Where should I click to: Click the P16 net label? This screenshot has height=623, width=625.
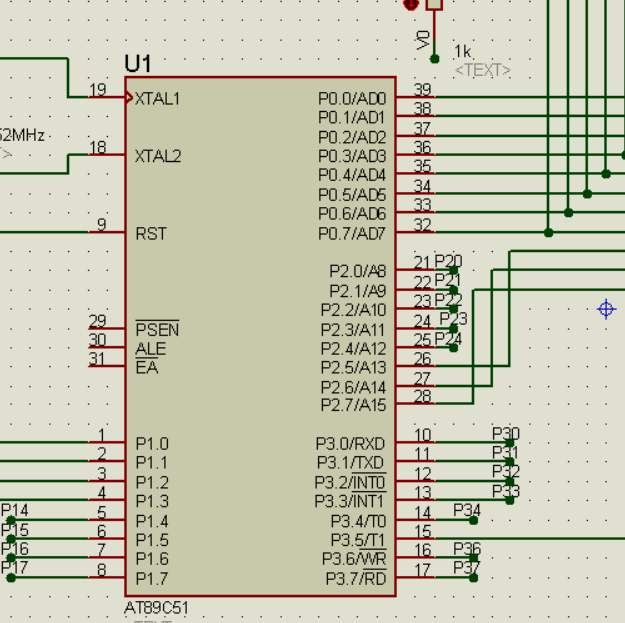[x=15, y=549]
